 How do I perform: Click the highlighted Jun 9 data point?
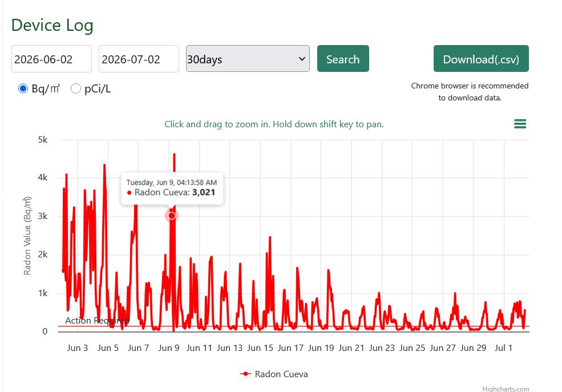click(x=172, y=216)
